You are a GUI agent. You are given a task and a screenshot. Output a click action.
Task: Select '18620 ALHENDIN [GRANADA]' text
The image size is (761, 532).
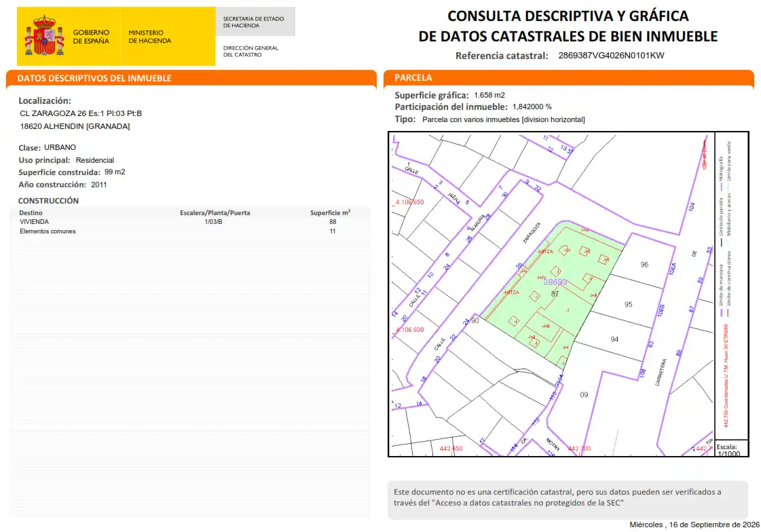(x=75, y=126)
